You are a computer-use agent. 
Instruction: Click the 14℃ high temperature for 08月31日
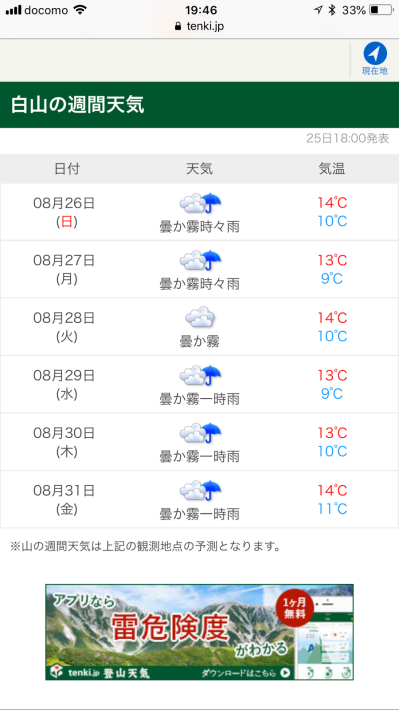click(332, 490)
